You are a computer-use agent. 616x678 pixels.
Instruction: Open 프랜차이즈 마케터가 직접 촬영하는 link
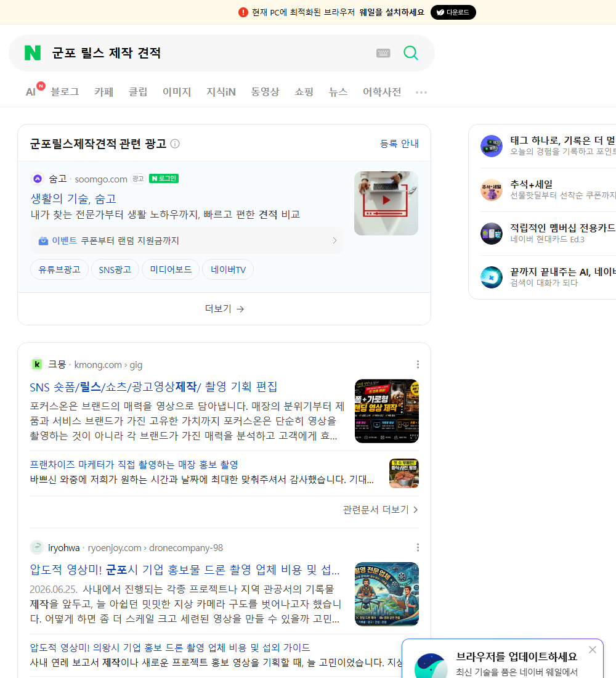click(x=134, y=464)
